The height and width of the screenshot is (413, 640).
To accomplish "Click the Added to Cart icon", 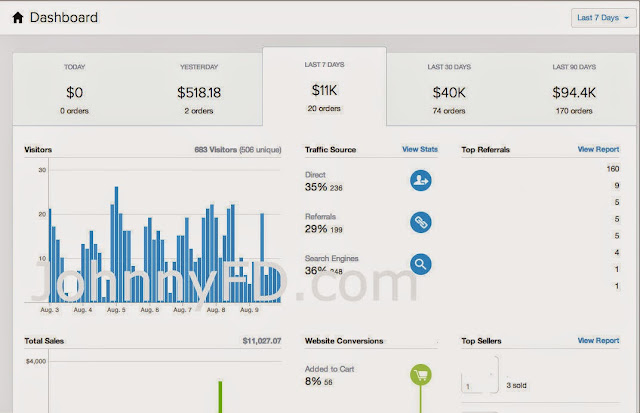I will coord(420,375).
